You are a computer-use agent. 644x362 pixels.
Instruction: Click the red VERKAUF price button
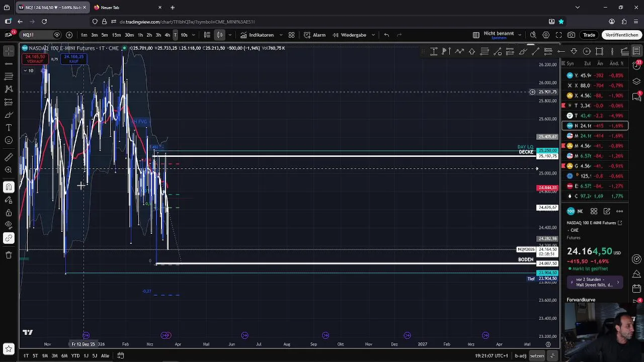click(35, 59)
